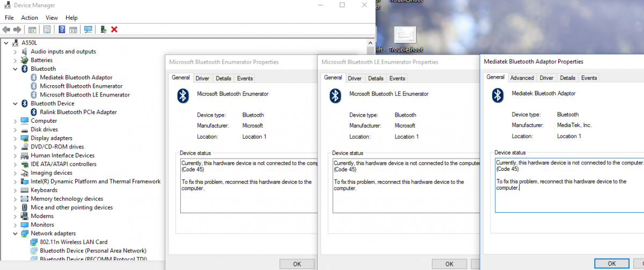Click the Forward arrow in Device Manager toolbar
This screenshot has width=644, height=270.
17,29
